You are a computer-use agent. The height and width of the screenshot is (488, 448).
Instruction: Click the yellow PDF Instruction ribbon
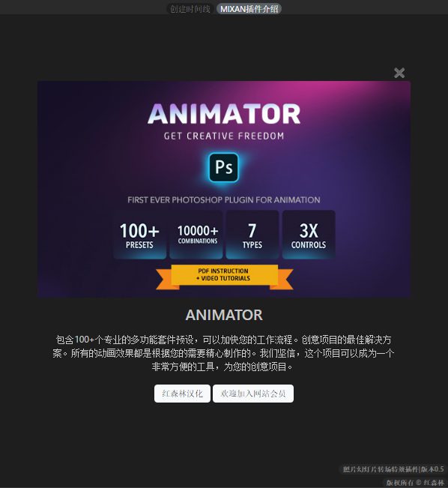[x=224, y=276]
